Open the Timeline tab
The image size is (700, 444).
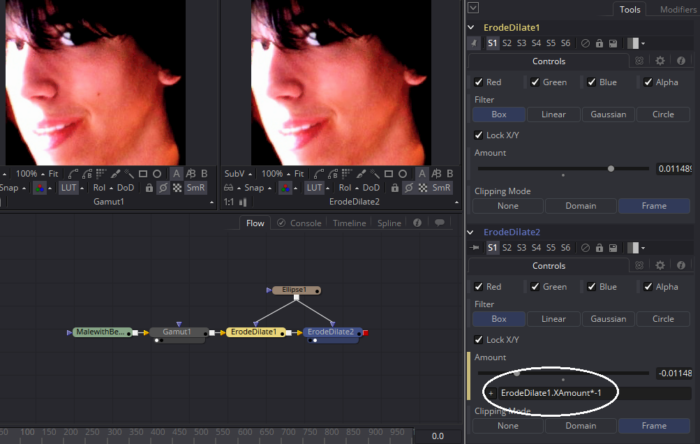[x=349, y=223]
